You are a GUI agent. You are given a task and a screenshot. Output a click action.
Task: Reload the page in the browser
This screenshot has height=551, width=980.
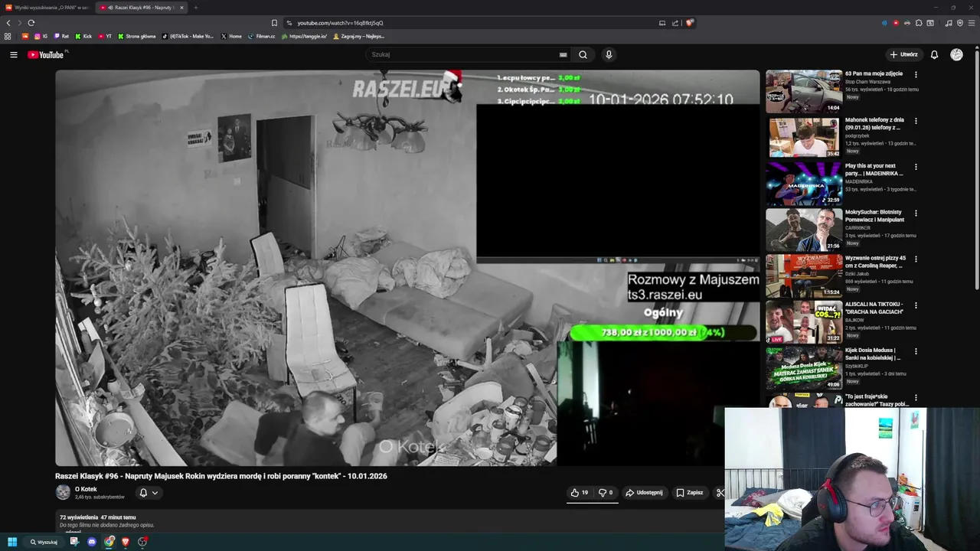click(x=31, y=23)
